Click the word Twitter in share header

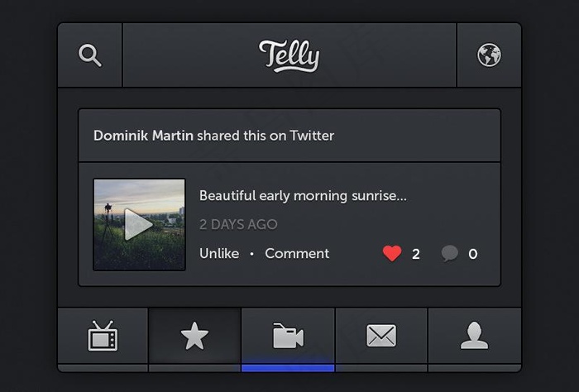coord(312,136)
